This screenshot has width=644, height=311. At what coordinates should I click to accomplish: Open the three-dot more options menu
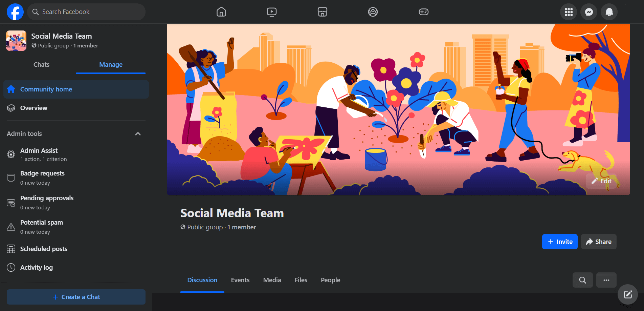coord(606,280)
